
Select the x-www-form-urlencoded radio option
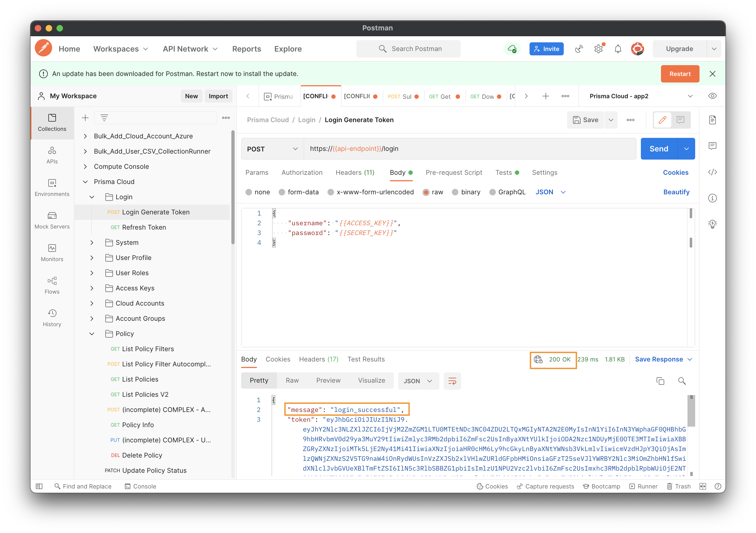tap(330, 192)
